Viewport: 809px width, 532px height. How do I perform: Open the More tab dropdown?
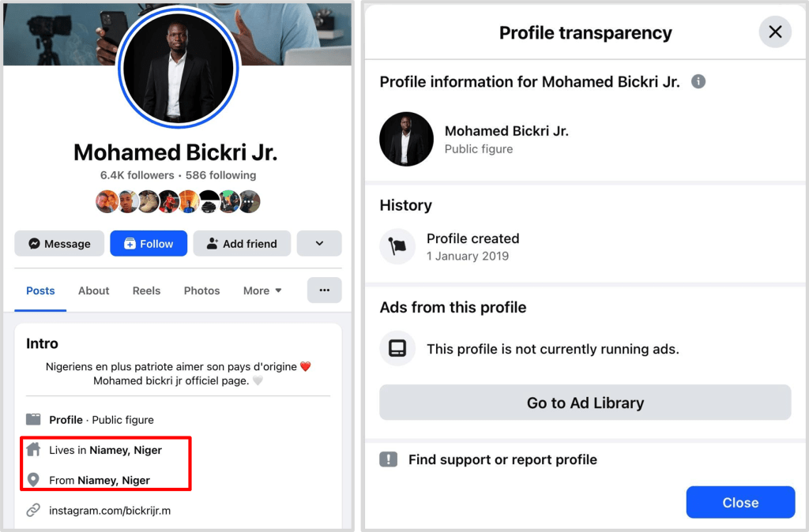(x=262, y=290)
